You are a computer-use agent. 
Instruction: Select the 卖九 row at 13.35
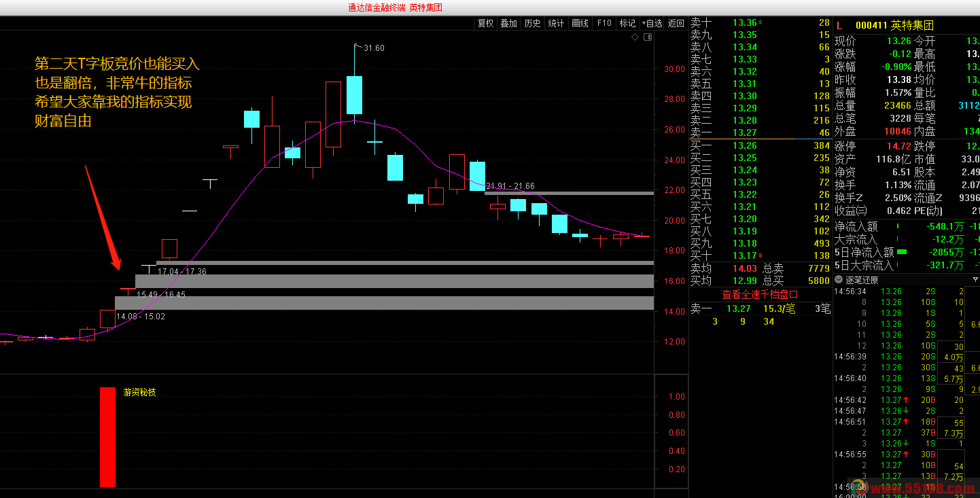760,35
